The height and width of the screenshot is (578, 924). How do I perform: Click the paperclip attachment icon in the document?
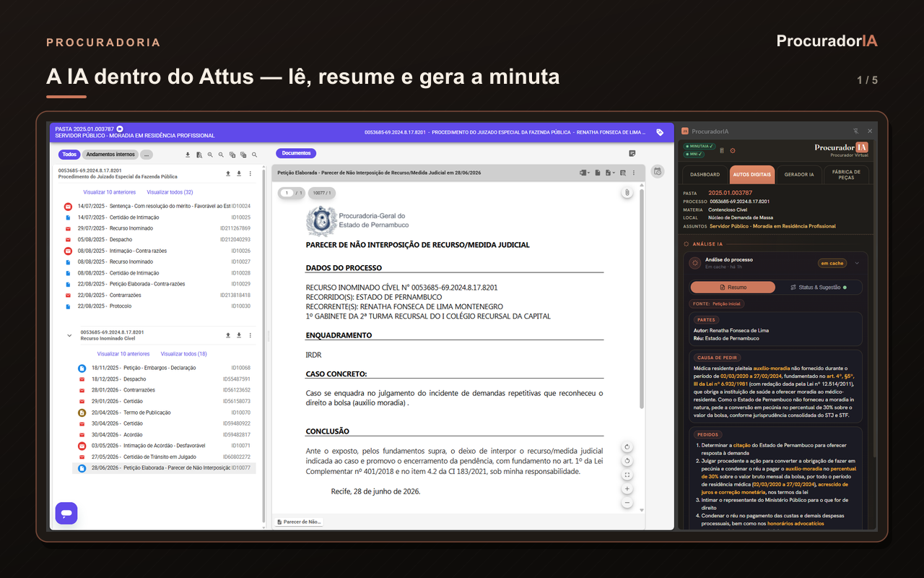[627, 192]
